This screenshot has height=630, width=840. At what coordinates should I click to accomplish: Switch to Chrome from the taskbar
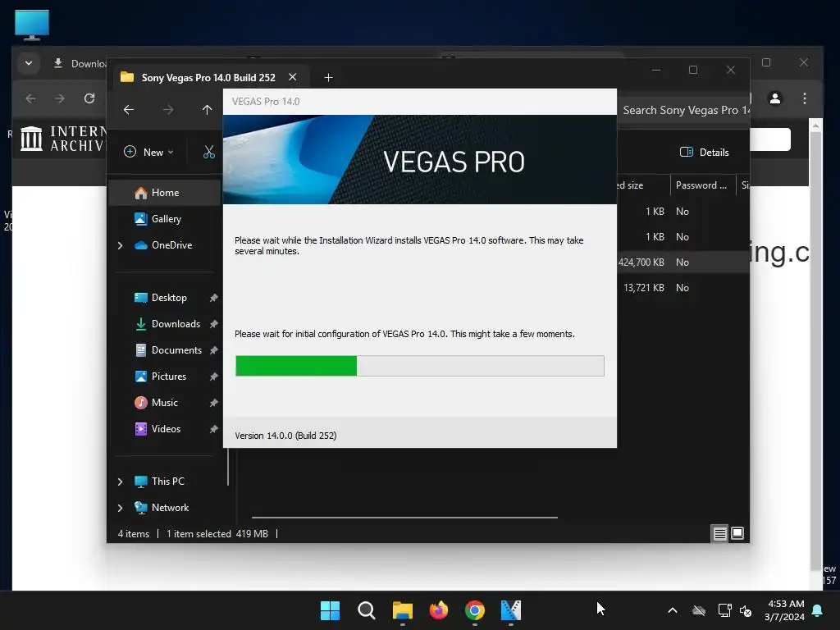(475, 610)
